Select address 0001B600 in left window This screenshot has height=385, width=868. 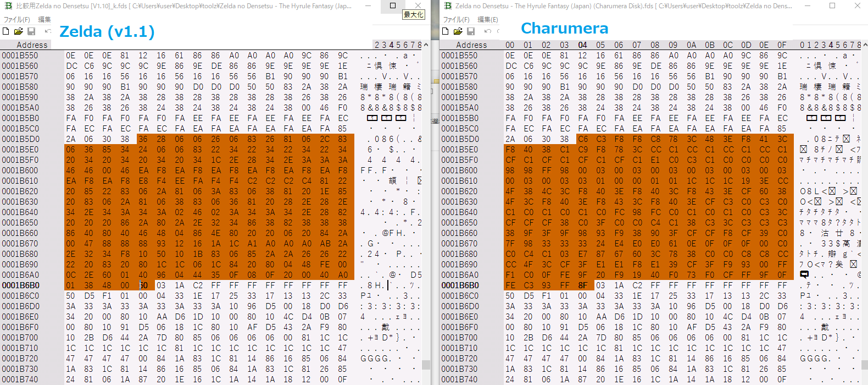click(x=20, y=170)
